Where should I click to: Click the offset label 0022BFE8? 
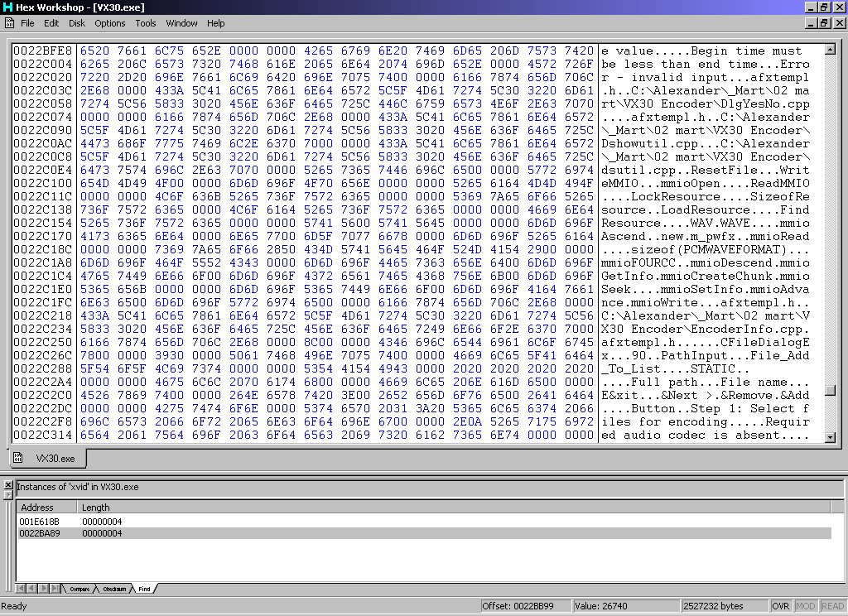[x=43, y=51]
